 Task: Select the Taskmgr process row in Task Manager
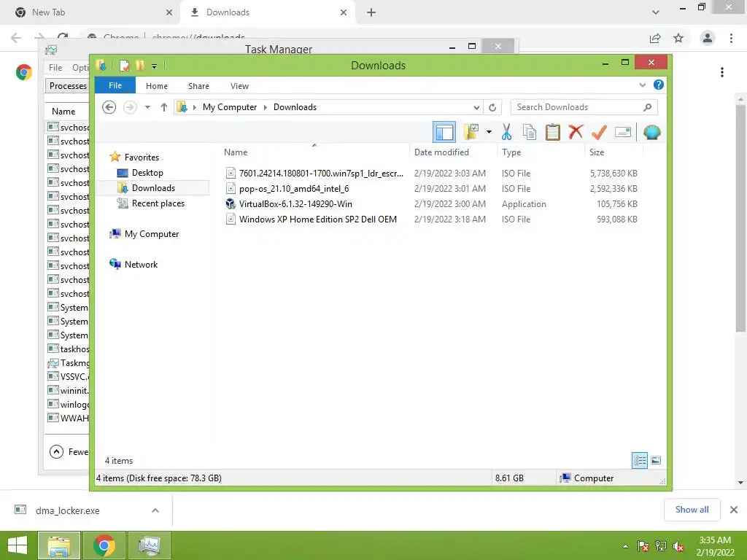(69, 363)
